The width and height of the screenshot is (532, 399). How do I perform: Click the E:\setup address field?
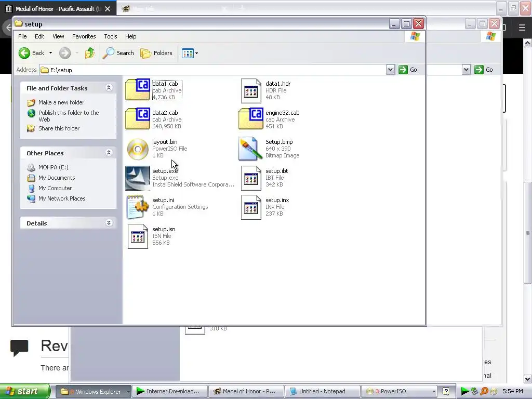click(x=212, y=70)
